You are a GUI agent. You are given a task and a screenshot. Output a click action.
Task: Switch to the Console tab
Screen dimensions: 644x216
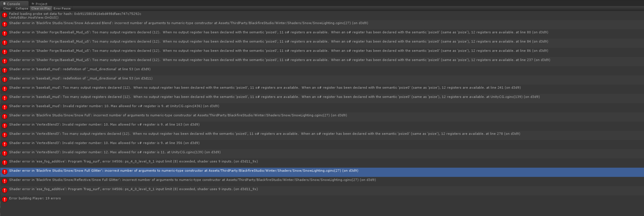pos(13,4)
